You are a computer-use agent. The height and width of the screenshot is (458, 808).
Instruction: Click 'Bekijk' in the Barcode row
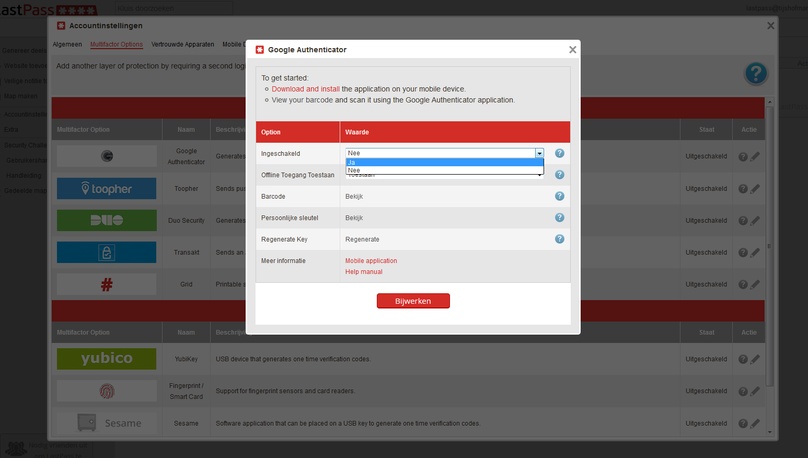[x=354, y=196]
